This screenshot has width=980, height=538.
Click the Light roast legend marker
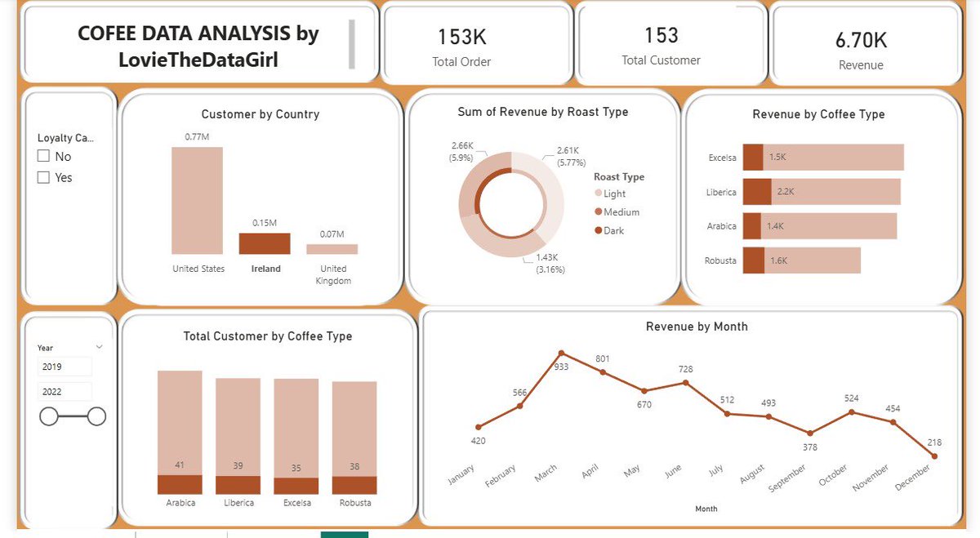pos(599,193)
